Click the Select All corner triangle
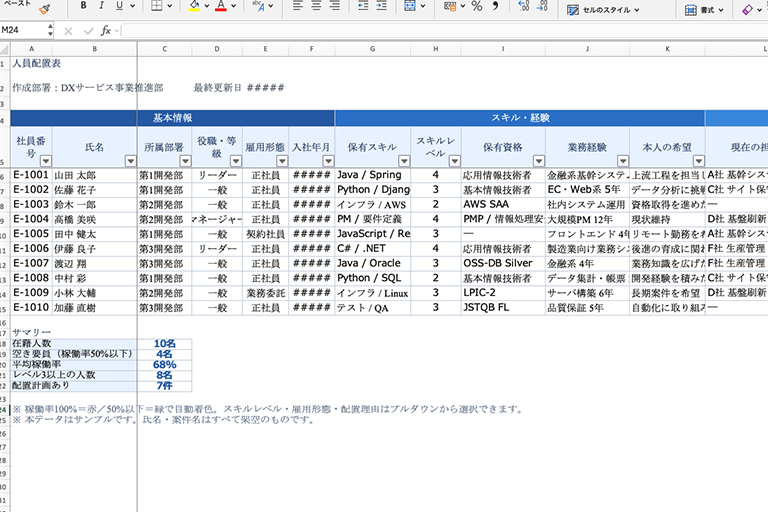The height and width of the screenshot is (512, 768). point(5,49)
